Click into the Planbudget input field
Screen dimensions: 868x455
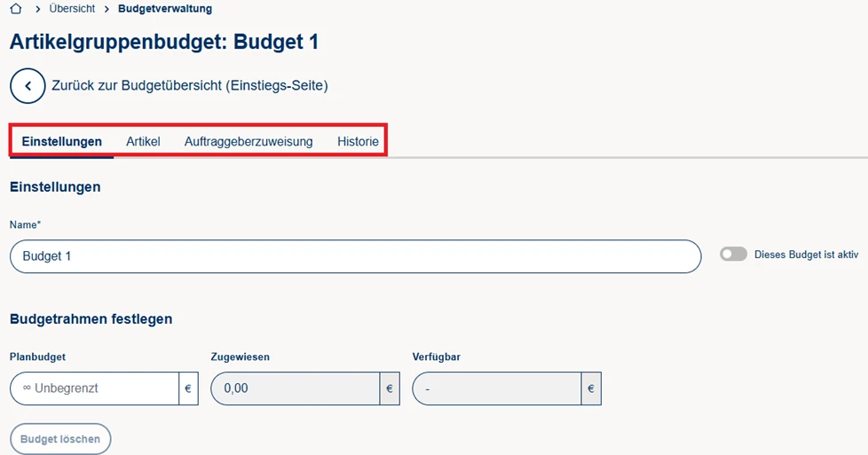tap(95, 388)
